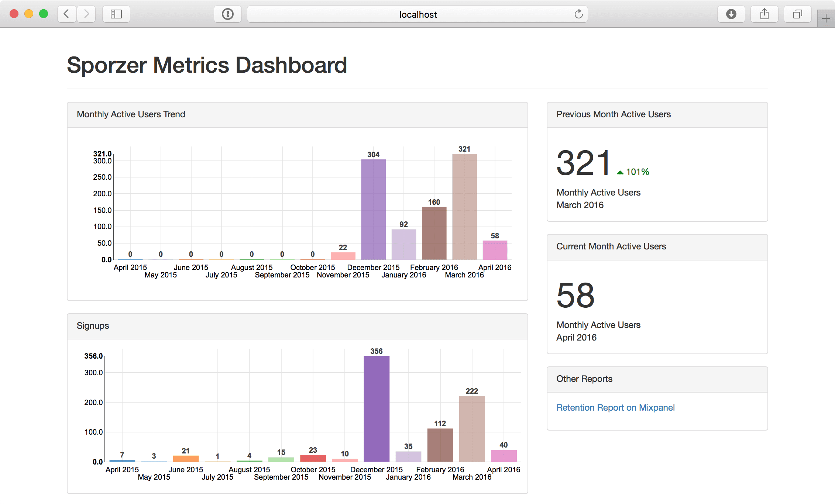The width and height of the screenshot is (835, 504).
Task: Click the Safari back navigation arrow
Action: tap(67, 14)
